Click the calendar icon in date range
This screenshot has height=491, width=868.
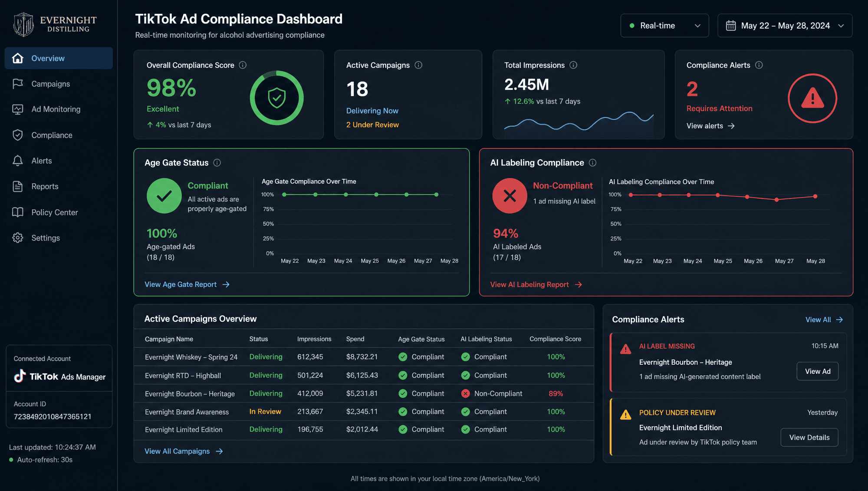pyautogui.click(x=731, y=26)
